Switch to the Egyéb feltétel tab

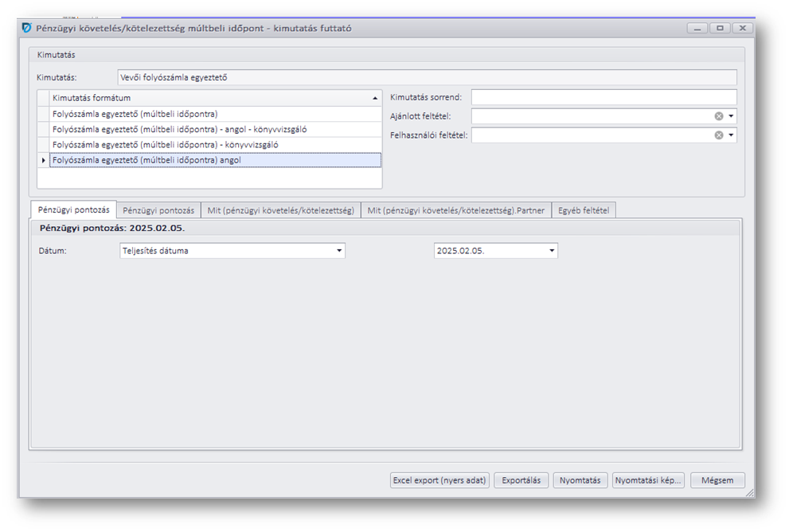(584, 211)
